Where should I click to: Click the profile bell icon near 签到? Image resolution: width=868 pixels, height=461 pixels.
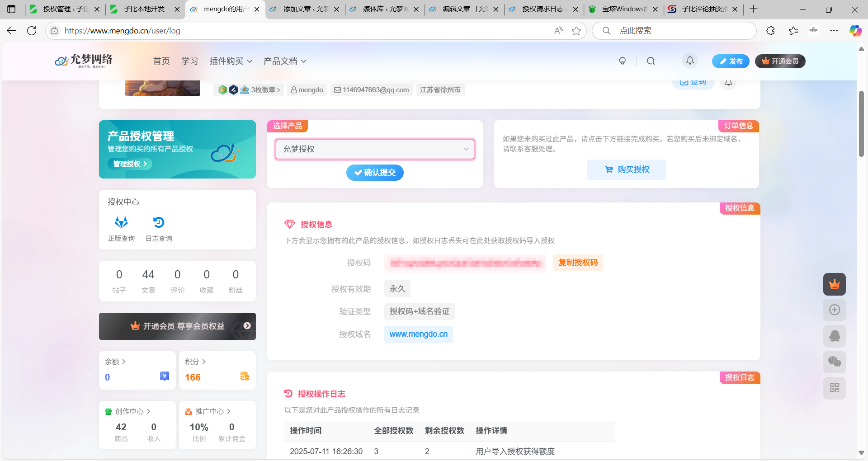click(728, 83)
